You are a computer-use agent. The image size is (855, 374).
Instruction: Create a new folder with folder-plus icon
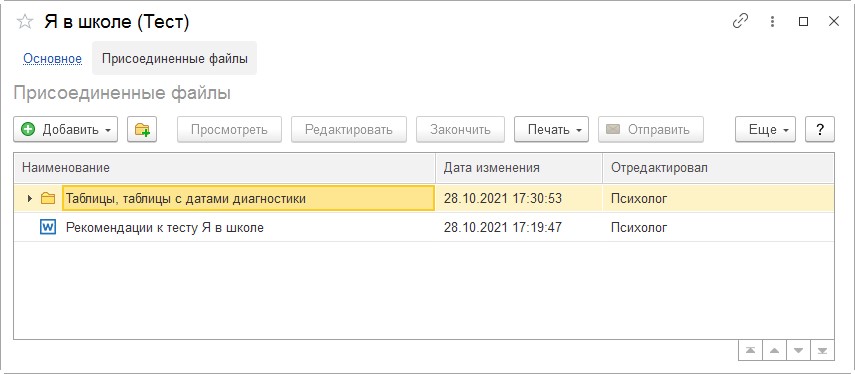point(142,129)
